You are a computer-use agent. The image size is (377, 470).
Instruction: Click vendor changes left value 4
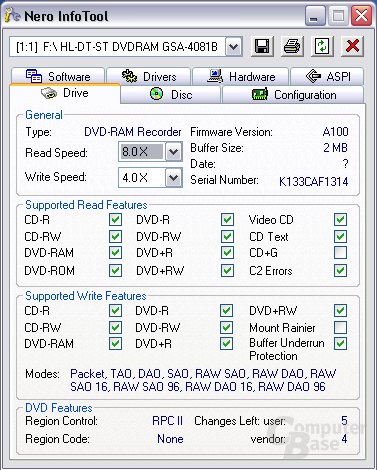(344, 439)
